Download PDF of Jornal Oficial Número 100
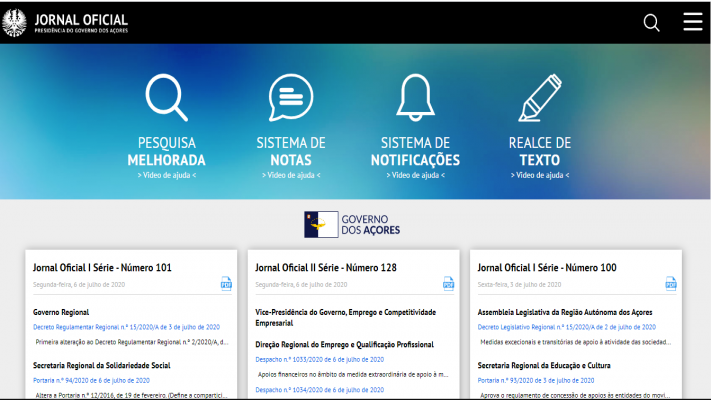The width and height of the screenshot is (711, 400). (x=671, y=284)
